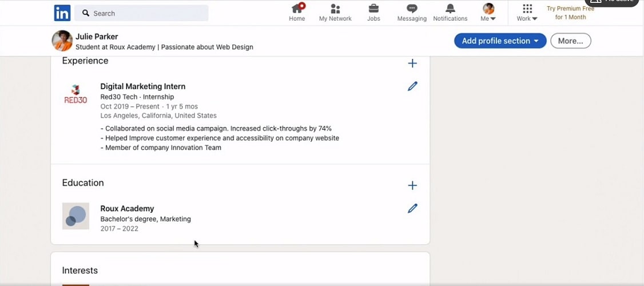Open Digital Marketing Intern title

pos(143,86)
